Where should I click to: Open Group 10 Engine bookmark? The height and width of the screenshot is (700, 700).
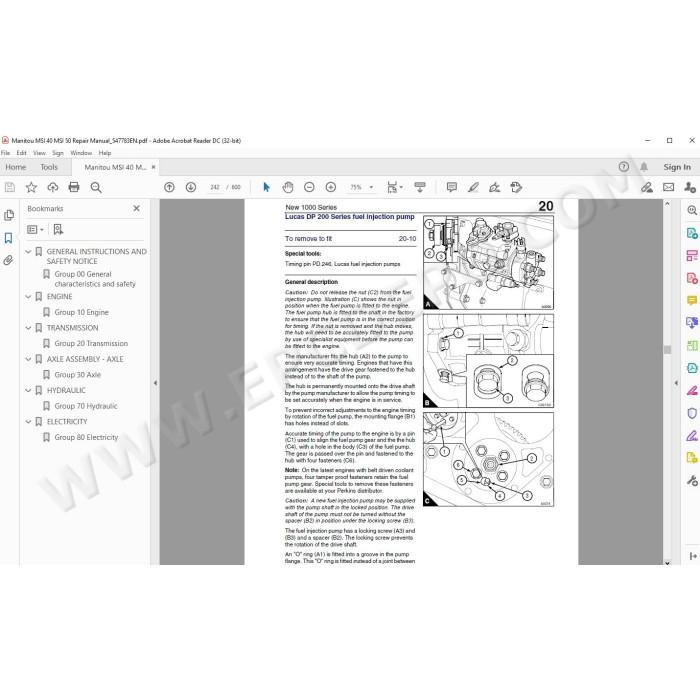coord(81,312)
